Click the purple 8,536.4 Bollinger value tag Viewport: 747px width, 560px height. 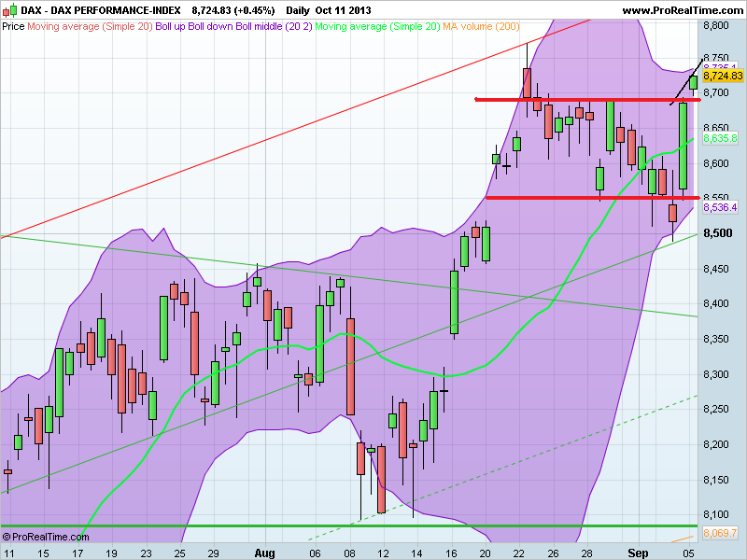(720, 207)
